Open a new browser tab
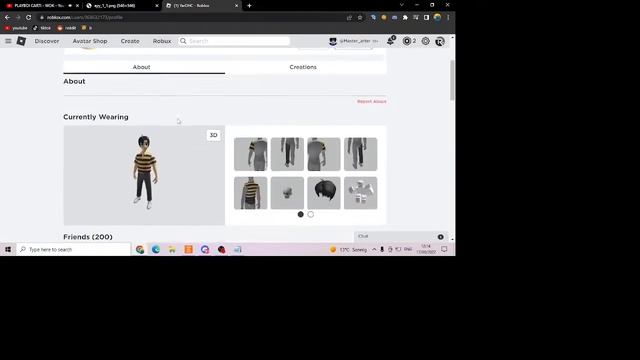640x360 pixels. (249, 6)
